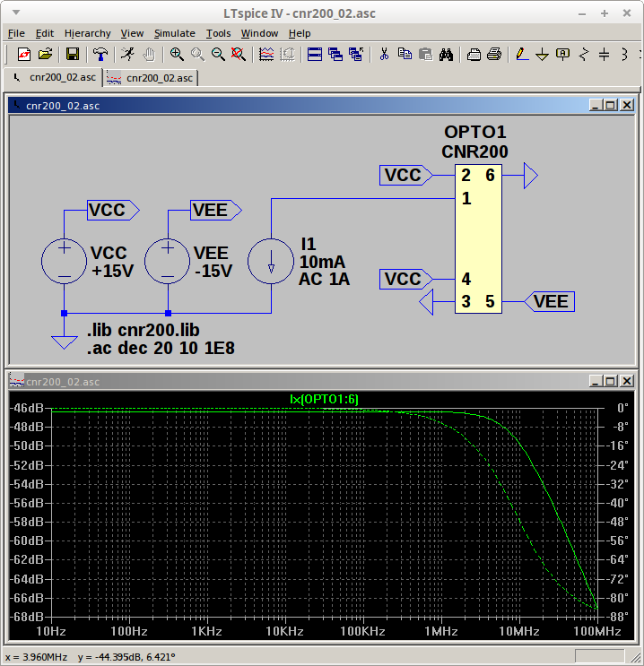644x666 pixels.
Task: Halt simulation using the hand icon
Action: click(x=149, y=55)
